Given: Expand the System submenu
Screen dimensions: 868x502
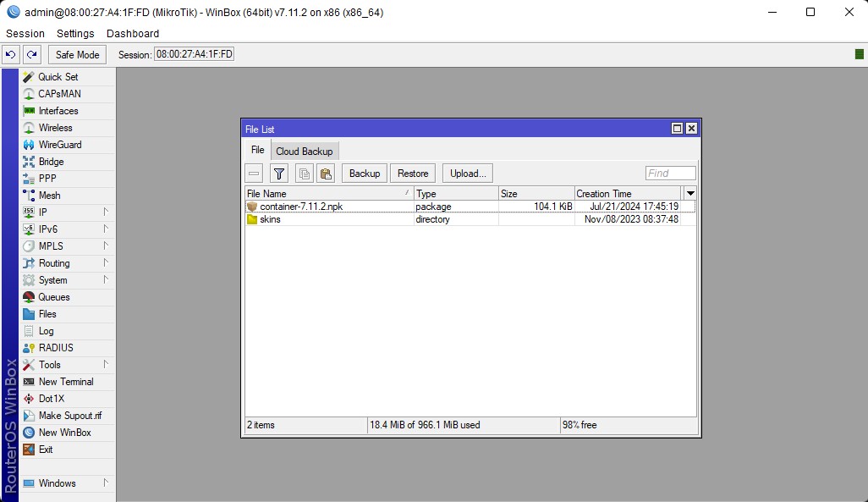Looking at the screenshot, I should [x=52, y=280].
